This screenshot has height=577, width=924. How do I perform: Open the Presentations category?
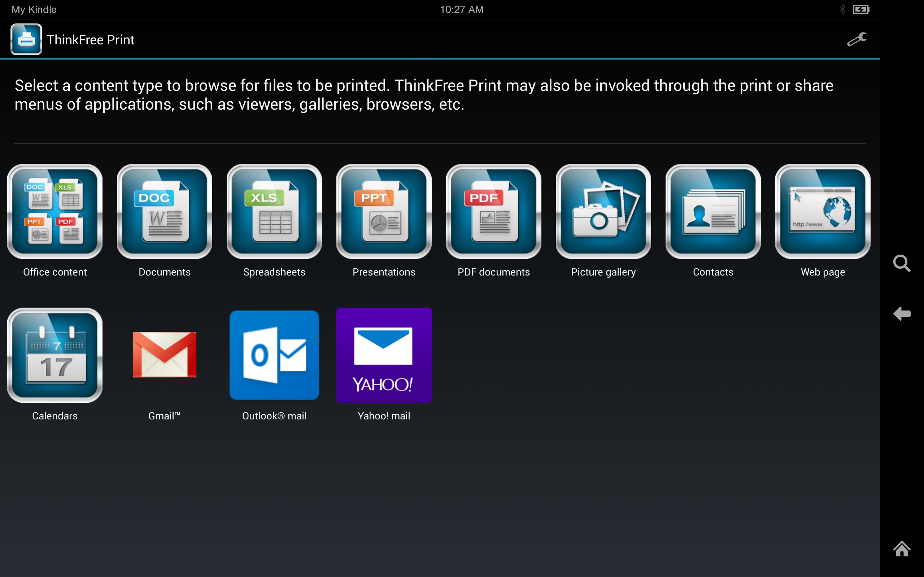[x=384, y=211]
